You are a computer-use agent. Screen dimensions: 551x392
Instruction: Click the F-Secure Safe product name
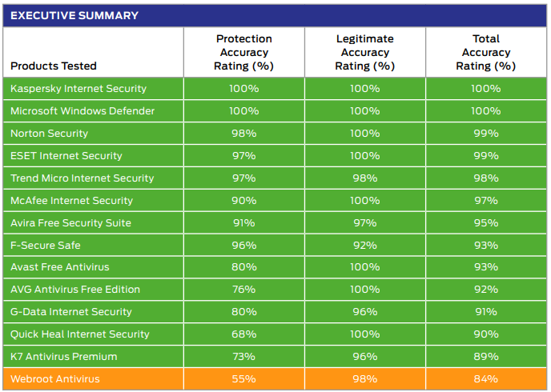[x=46, y=245]
